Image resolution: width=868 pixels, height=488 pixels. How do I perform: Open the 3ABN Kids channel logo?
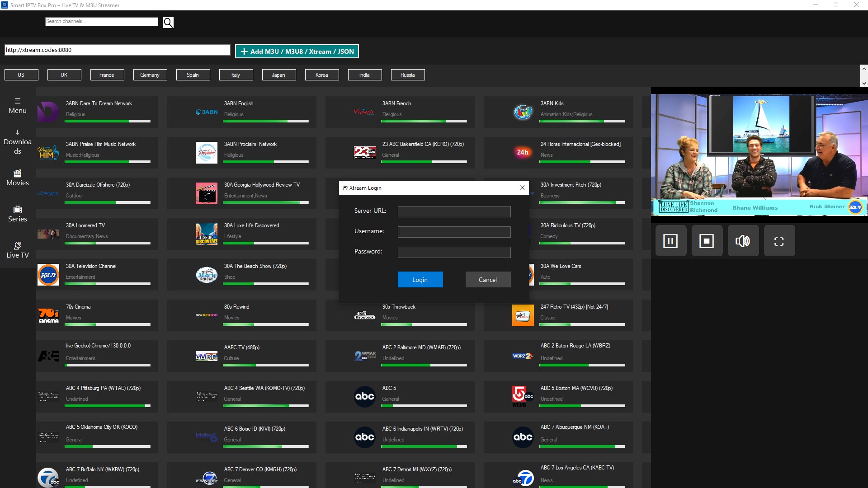(x=523, y=112)
